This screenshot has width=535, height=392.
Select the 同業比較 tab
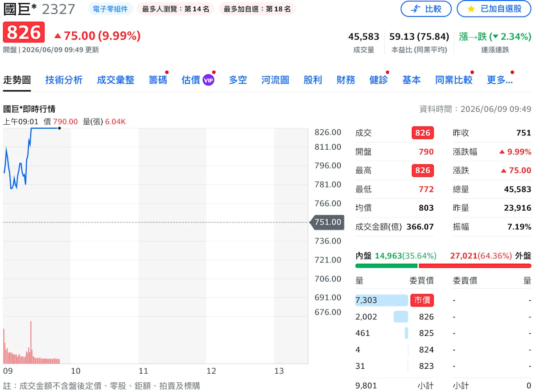(453, 80)
